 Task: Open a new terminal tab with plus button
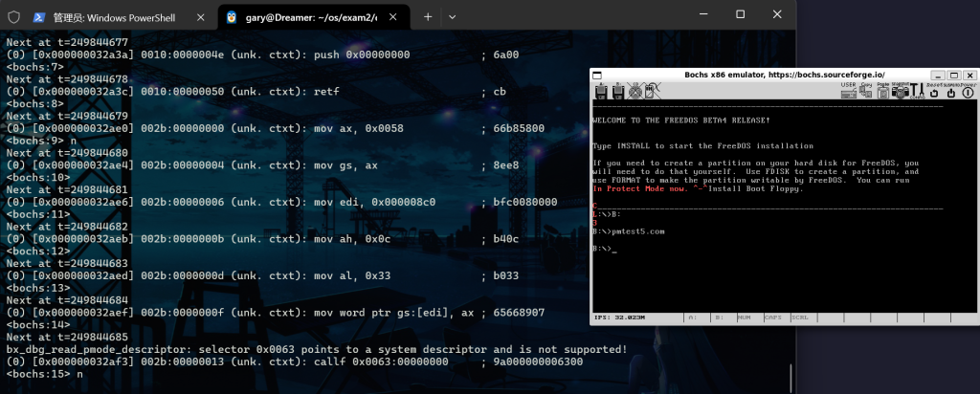click(x=428, y=17)
